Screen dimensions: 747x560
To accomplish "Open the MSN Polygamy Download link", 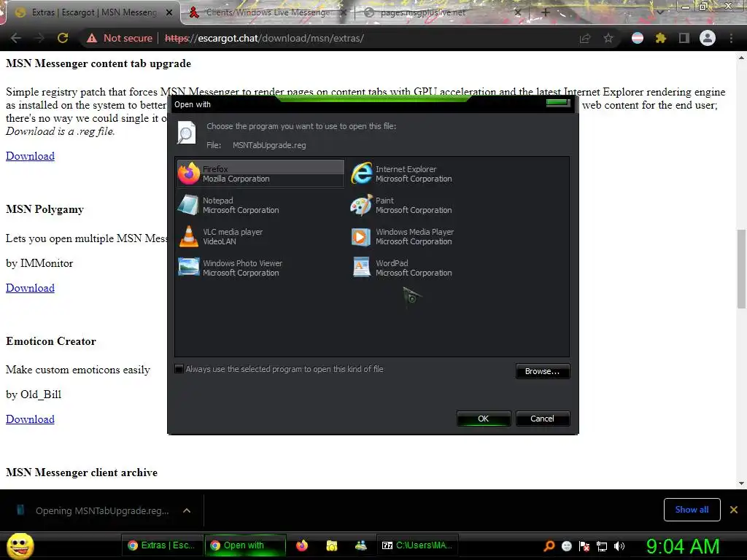I will coord(30,288).
